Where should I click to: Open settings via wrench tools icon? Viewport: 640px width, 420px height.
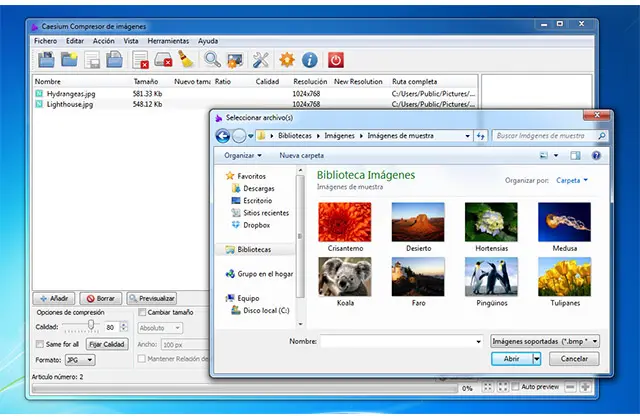point(261,60)
